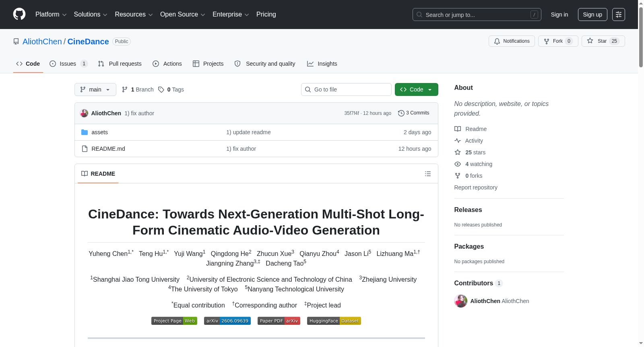Open the main branch selector dropdown
644x347 pixels.
tap(95, 89)
